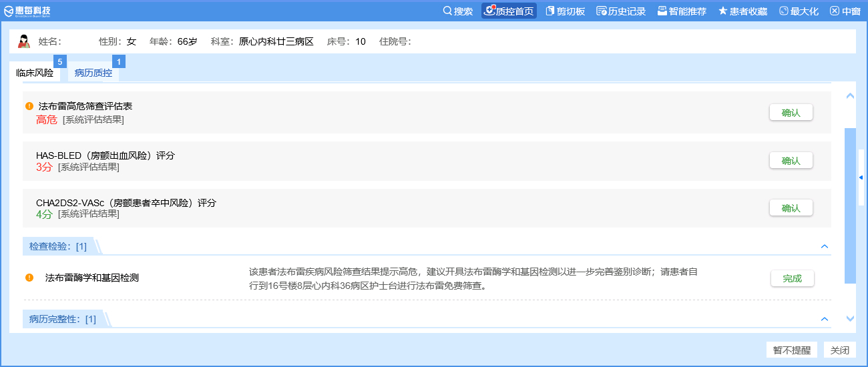Click 关闭 button
The image size is (868, 367).
pyautogui.click(x=839, y=350)
